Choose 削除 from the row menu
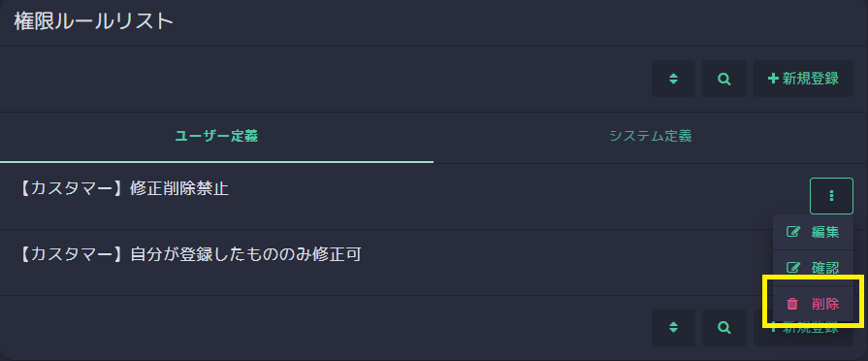868x361 pixels. (x=813, y=304)
